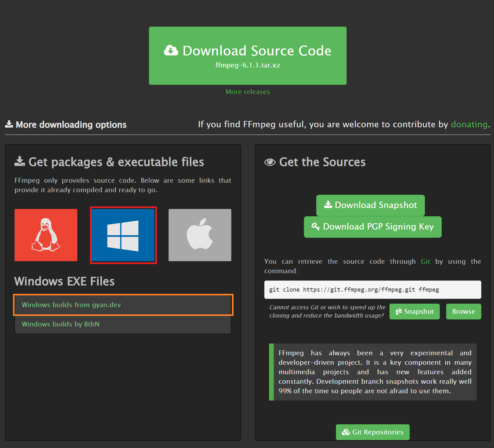Image resolution: width=494 pixels, height=448 pixels.
Task: Click the download icon beside More downloading options
Action: coord(9,124)
